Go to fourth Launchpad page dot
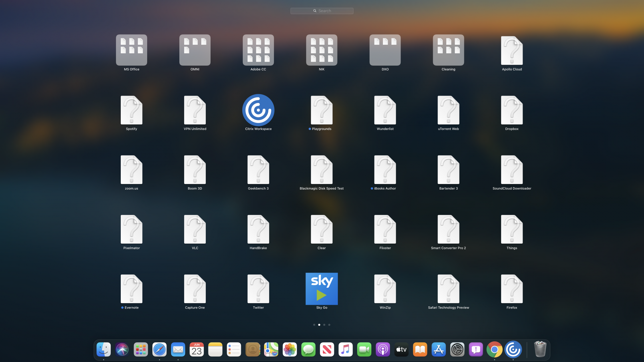 (329, 325)
